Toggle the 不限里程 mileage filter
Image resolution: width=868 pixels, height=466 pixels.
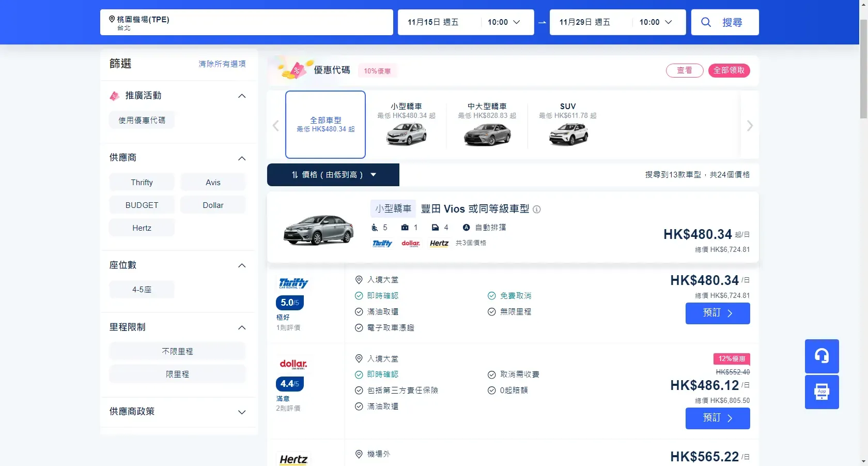tap(177, 351)
